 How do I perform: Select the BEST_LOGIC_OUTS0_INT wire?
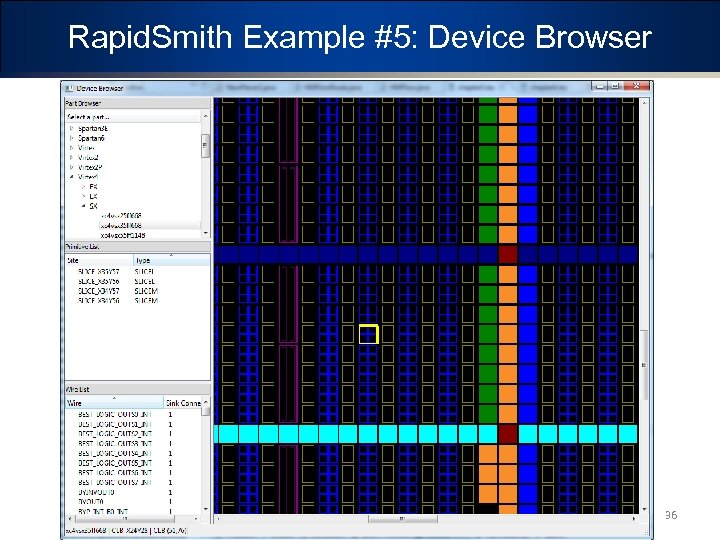tap(115, 414)
